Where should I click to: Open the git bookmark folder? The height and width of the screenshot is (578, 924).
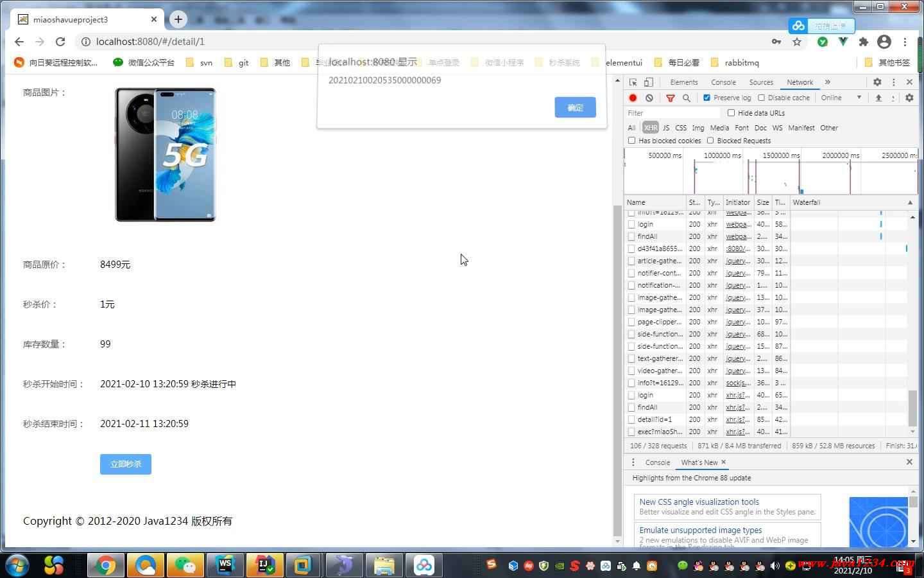pos(237,62)
